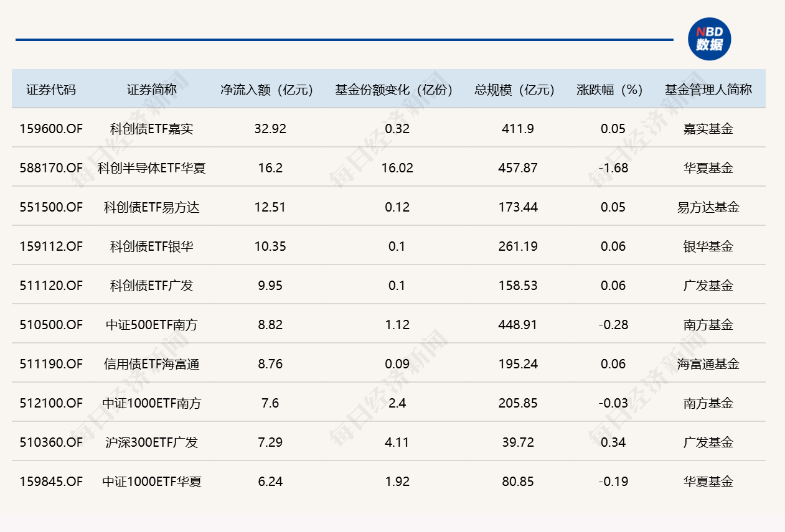
Task: Click total size value 448.91
Action: click(x=518, y=325)
